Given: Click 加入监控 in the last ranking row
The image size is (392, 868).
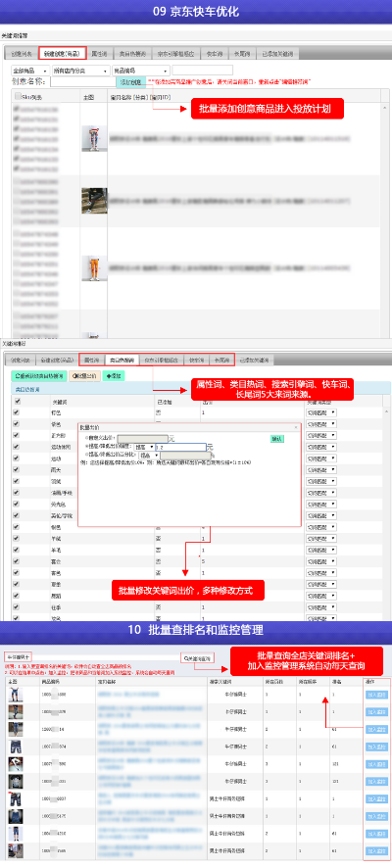Looking at the screenshot, I should tap(377, 850).
